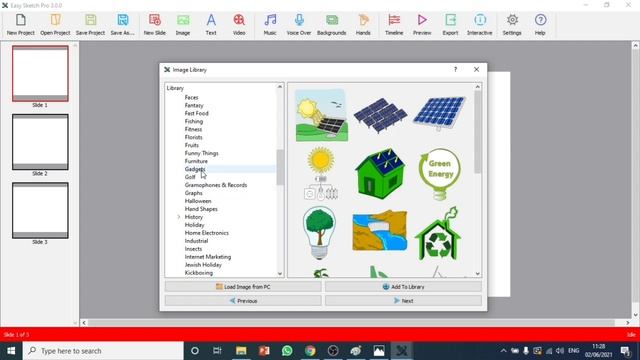Select the Slide 2 thumbnail
The image size is (640, 360).
pyautogui.click(x=40, y=142)
